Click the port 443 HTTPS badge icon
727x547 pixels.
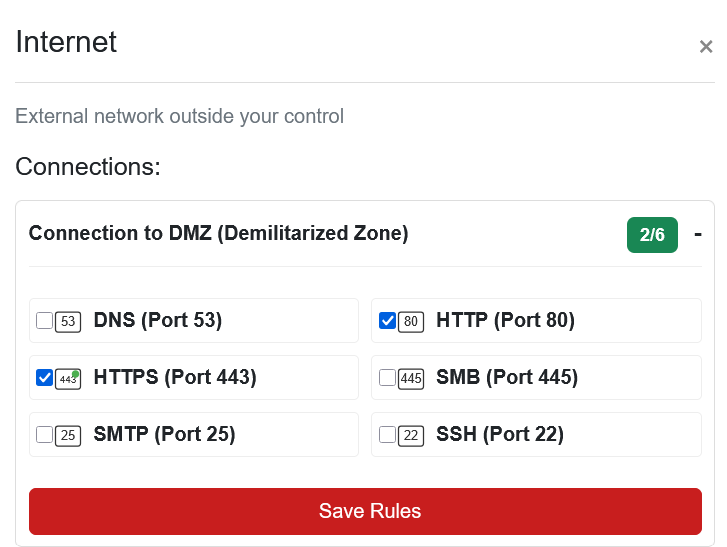coord(68,378)
